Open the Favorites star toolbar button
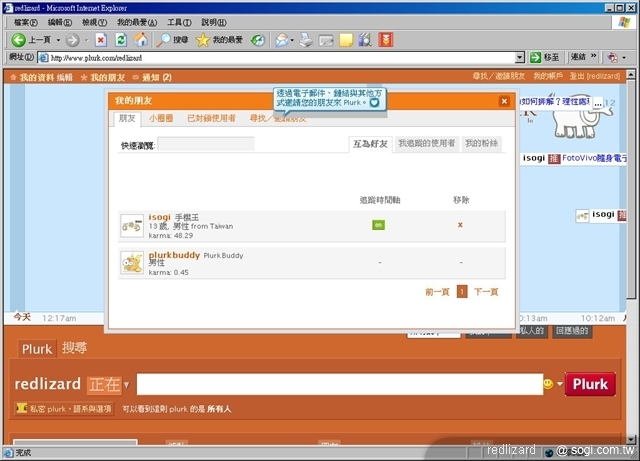The width and height of the screenshot is (640, 461). pyautogui.click(x=219, y=40)
